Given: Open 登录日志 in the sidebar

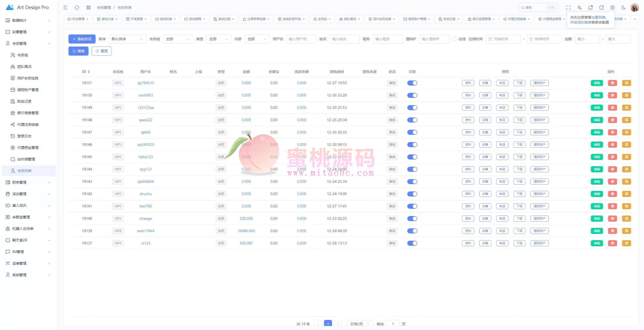Looking at the screenshot, I should point(24,136).
